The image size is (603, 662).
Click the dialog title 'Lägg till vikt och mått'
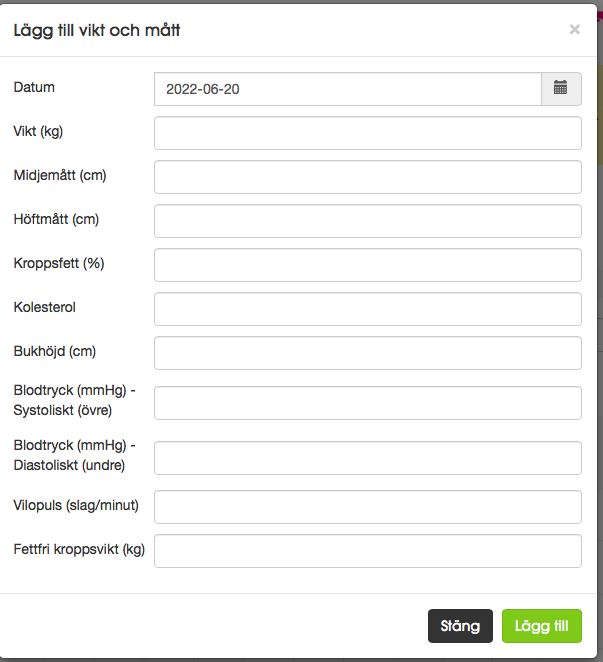(97, 31)
